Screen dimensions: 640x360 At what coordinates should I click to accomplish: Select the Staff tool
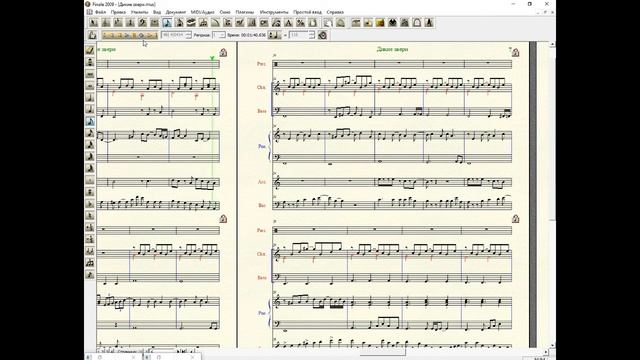click(106, 23)
